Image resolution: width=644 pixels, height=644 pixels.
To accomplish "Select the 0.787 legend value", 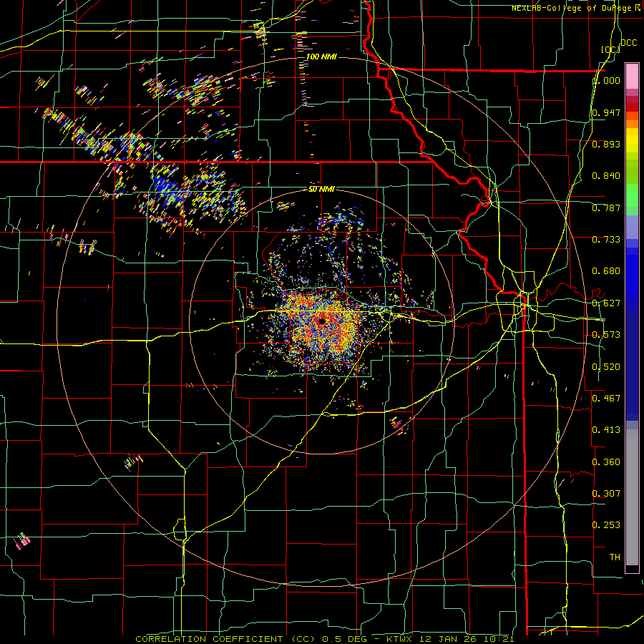I will tap(606, 208).
